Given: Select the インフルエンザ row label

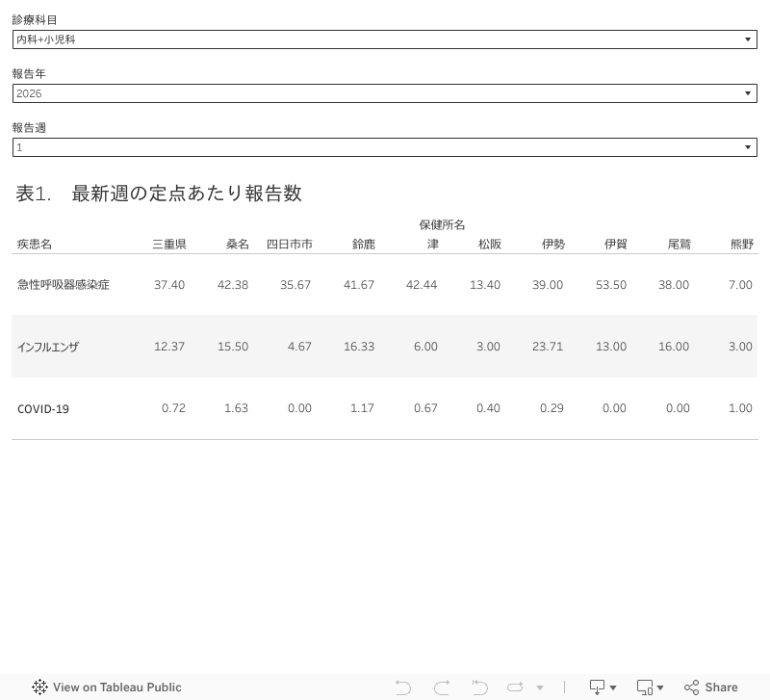Looking at the screenshot, I should [48, 347].
